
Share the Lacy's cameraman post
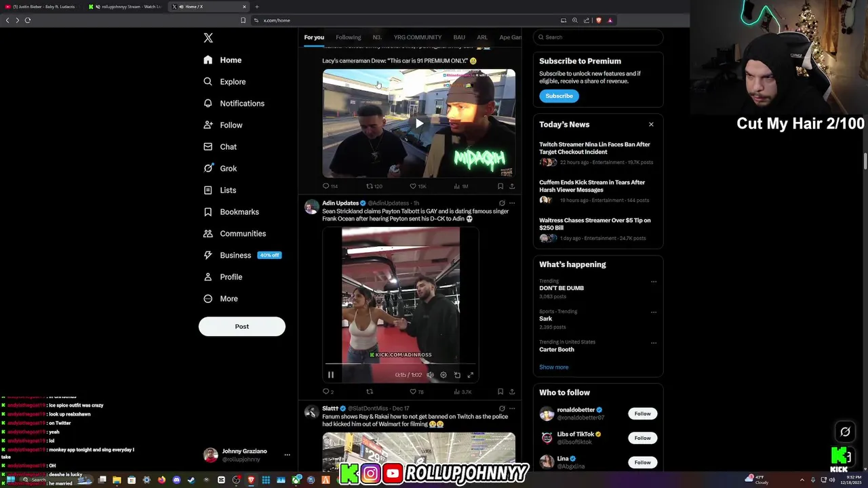[x=512, y=186]
